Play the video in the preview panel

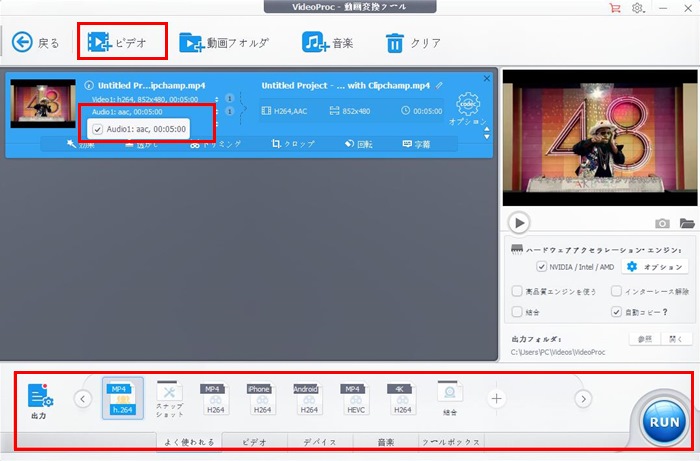tap(518, 222)
